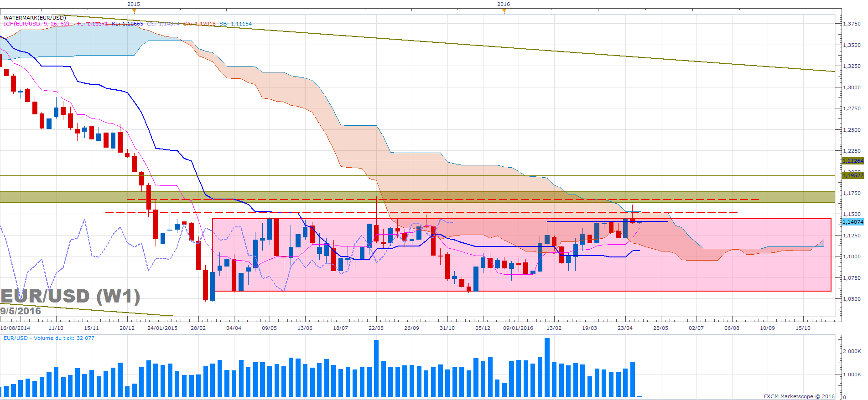Click the 2016 year marker triangle

[x=504, y=11]
